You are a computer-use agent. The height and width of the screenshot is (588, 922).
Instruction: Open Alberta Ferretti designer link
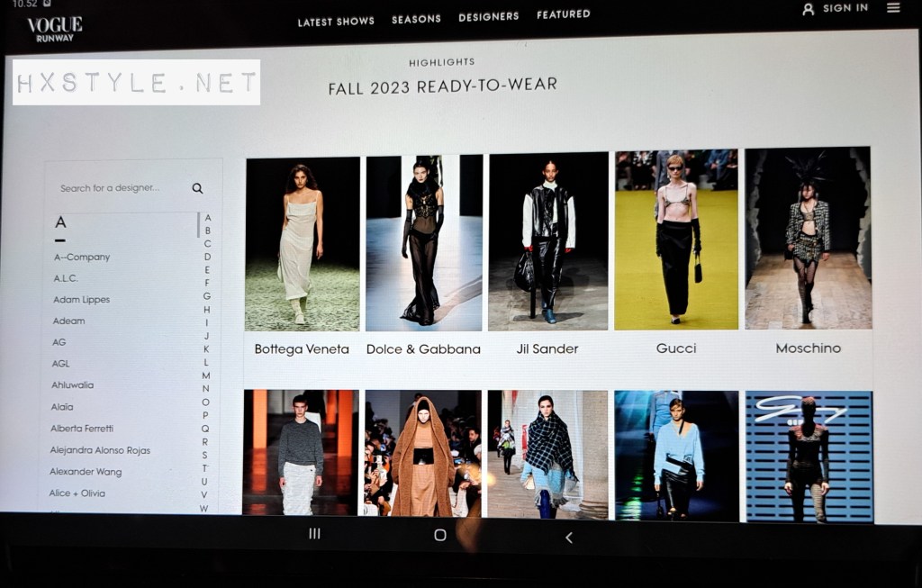82,429
